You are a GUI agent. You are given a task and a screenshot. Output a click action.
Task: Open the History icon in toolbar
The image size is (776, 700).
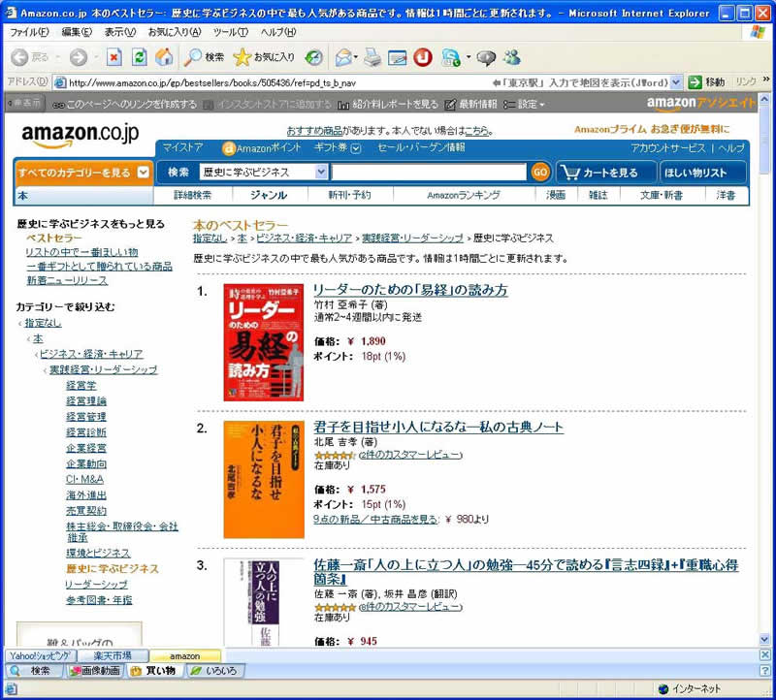[313, 57]
